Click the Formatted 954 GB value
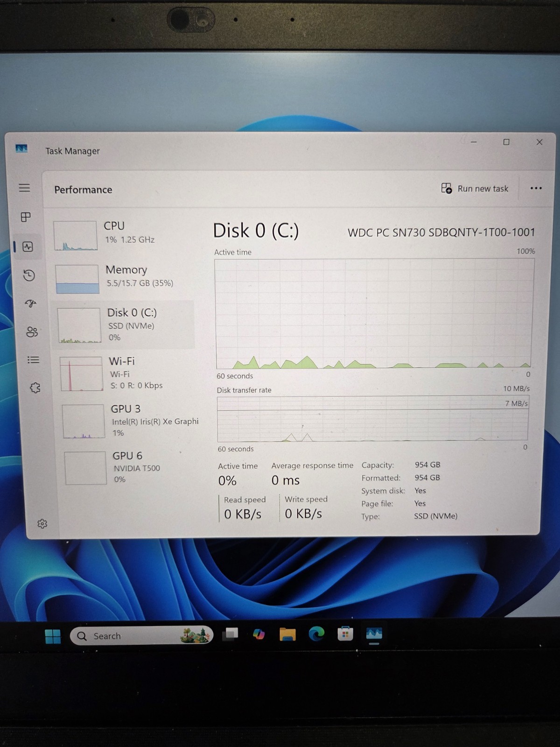Image resolution: width=560 pixels, height=747 pixels. (427, 478)
